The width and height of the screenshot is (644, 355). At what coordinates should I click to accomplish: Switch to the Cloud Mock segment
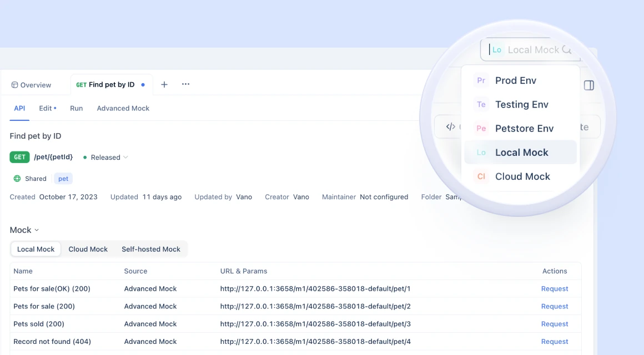pos(88,249)
